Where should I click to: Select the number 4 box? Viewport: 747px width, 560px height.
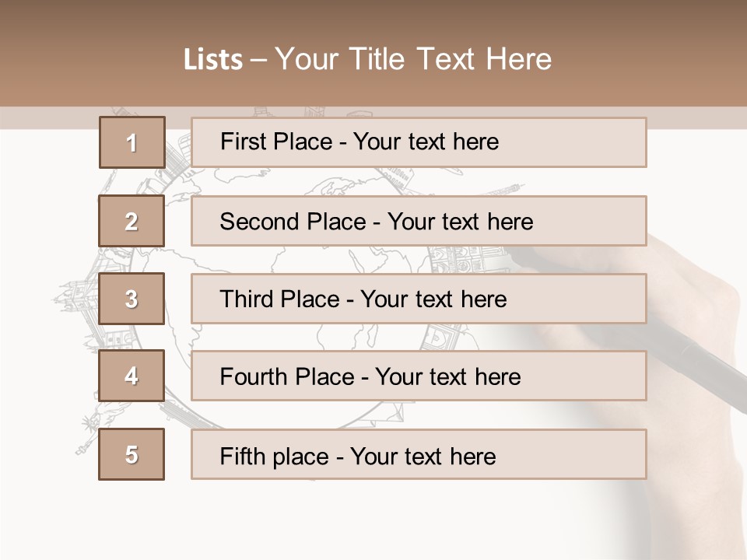132,376
